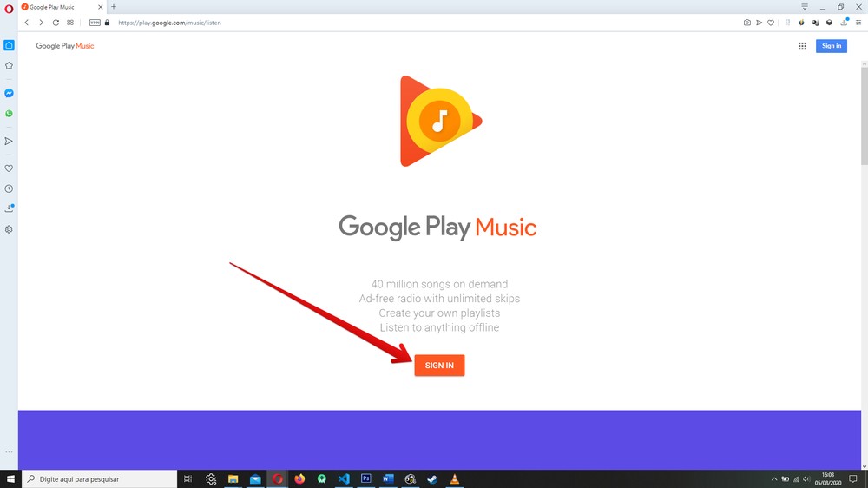The image size is (868, 488).
Task: Open Word from the taskbar
Action: pos(388,479)
